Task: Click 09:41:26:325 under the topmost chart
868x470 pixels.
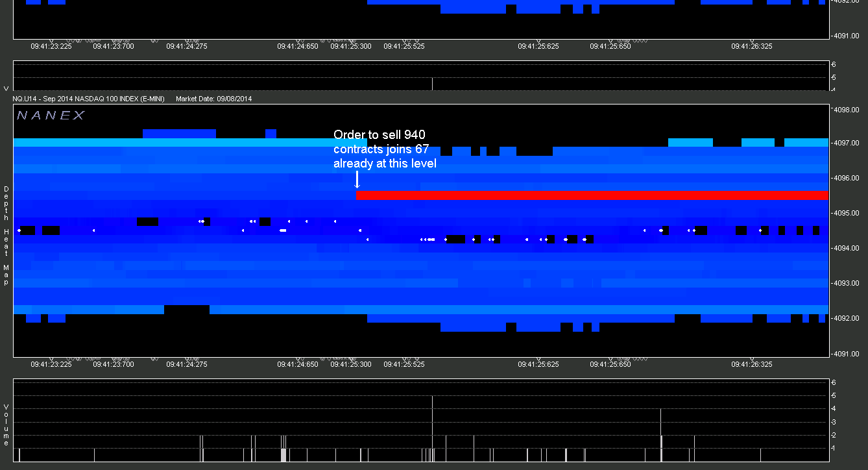Action: pos(752,46)
